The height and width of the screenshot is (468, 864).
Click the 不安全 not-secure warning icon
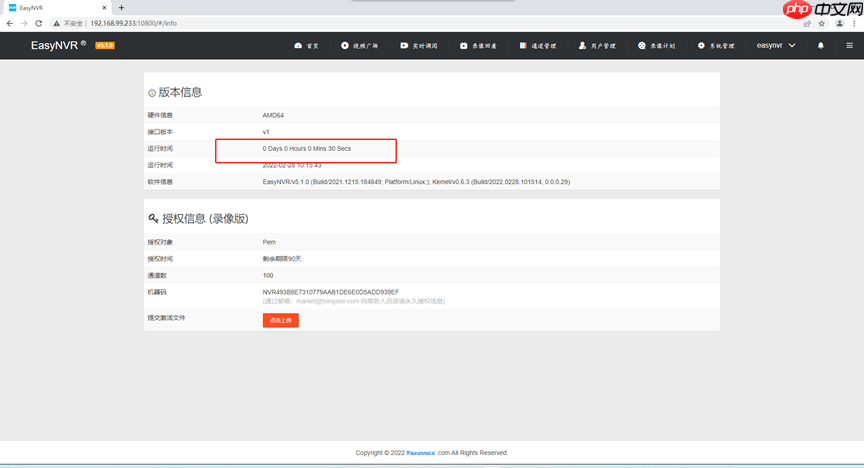coord(56,23)
